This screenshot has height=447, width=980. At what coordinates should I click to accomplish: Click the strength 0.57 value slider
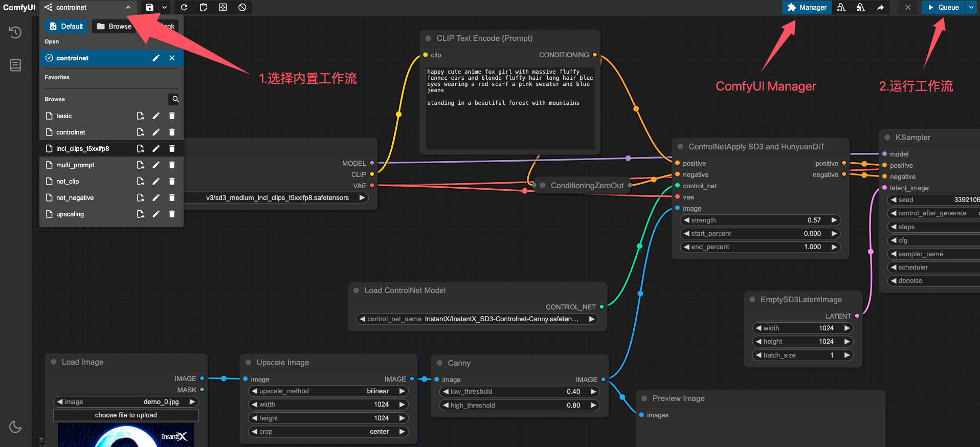760,220
